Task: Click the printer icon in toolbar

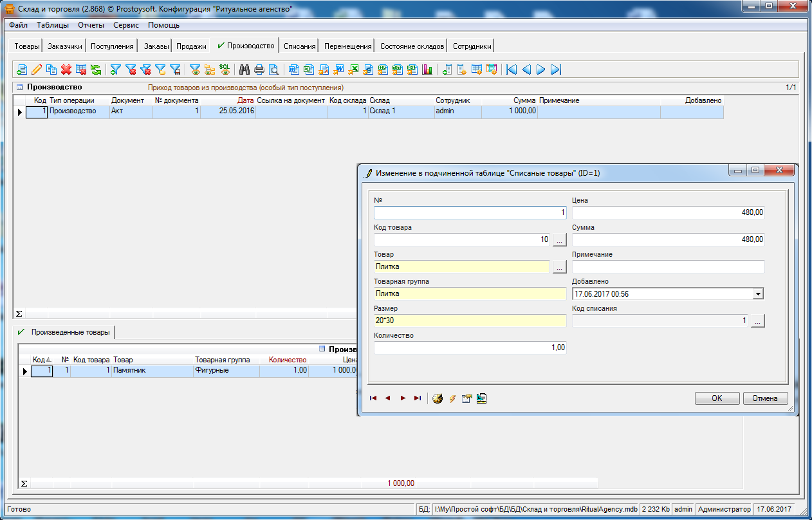Action: 259,70
